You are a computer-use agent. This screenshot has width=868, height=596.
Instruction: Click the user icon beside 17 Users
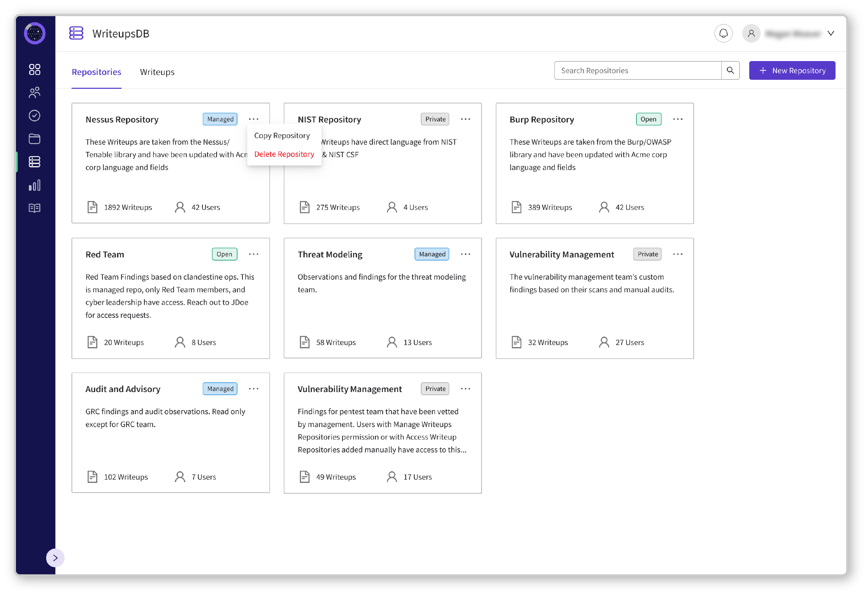pyautogui.click(x=392, y=477)
